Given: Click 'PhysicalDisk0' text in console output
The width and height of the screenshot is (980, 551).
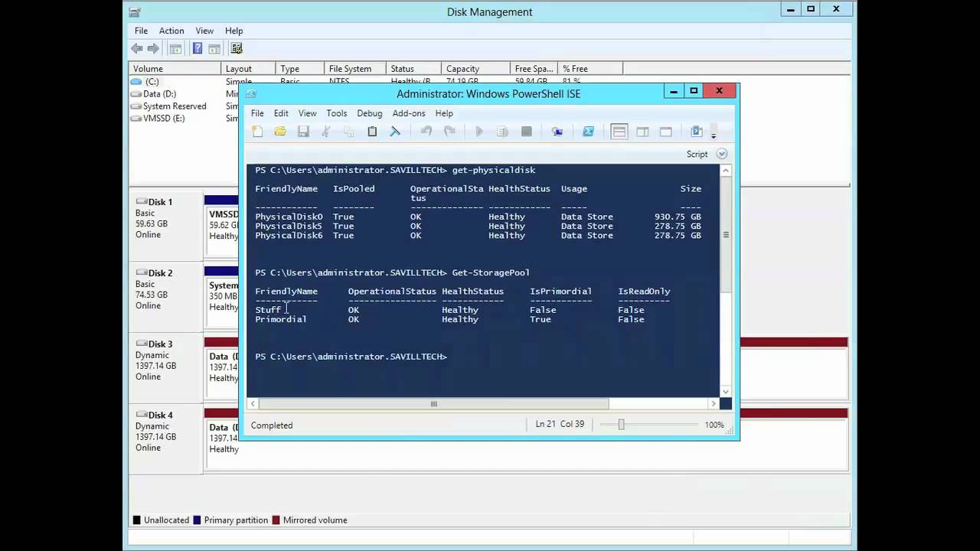Looking at the screenshot, I should pos(289,217).
